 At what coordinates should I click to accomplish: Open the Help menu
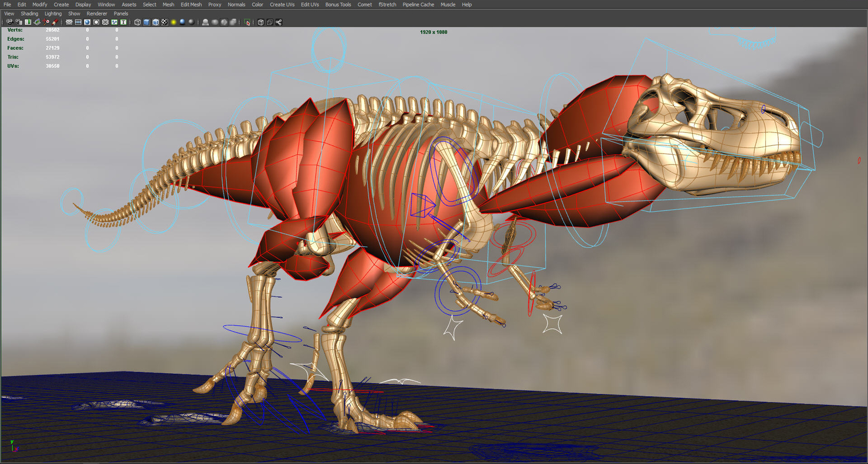[x=467, y=5]
